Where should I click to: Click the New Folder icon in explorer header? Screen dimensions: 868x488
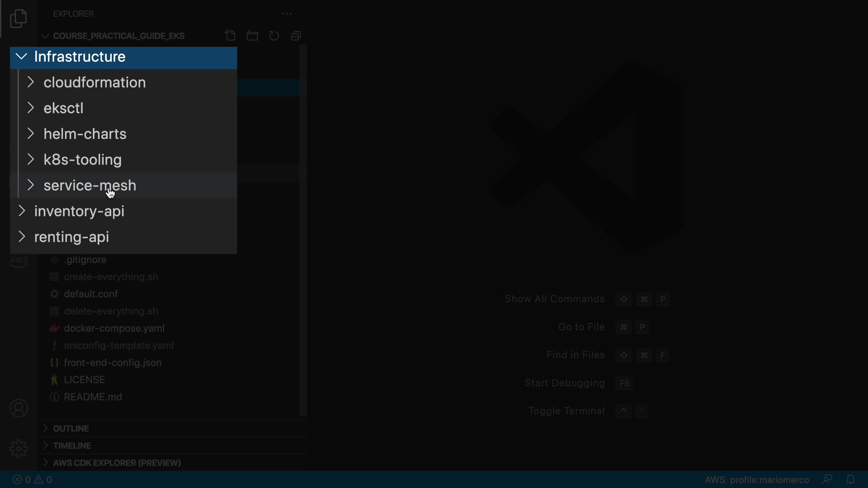(x=252, y=36)
